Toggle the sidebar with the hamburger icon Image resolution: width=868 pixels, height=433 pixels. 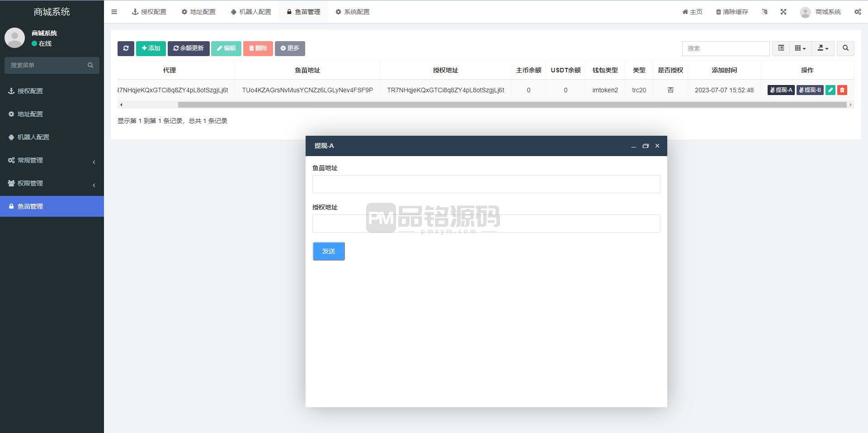(114, 12)
